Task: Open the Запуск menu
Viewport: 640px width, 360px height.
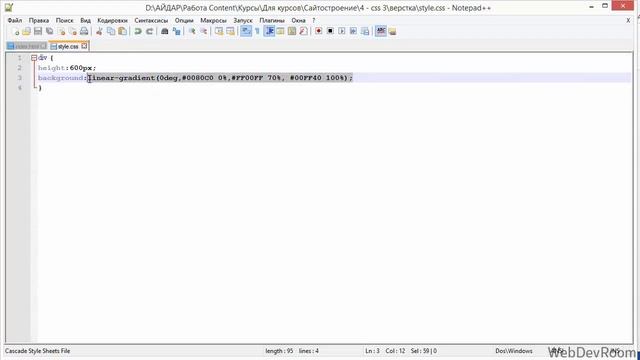Action: point(243,20)
